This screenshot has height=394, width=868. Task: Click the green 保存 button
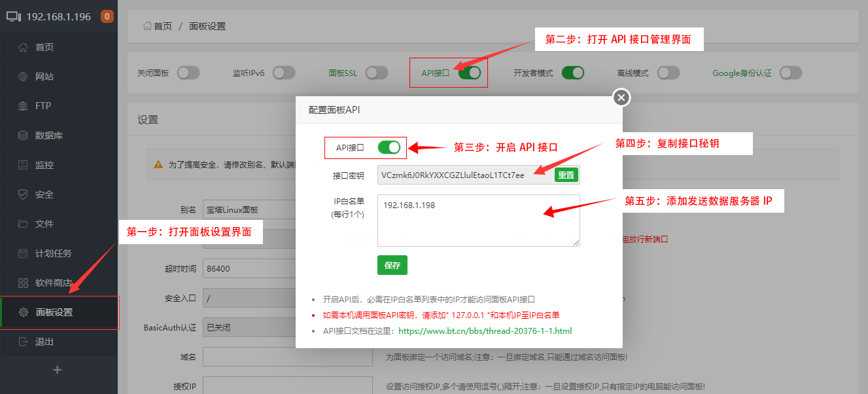click(x=392, y=265)
